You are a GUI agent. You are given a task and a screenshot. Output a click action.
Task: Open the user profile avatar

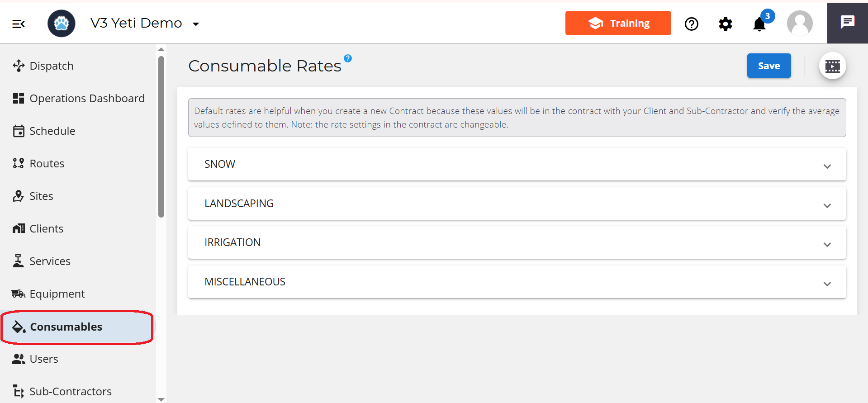coord(800,23)
